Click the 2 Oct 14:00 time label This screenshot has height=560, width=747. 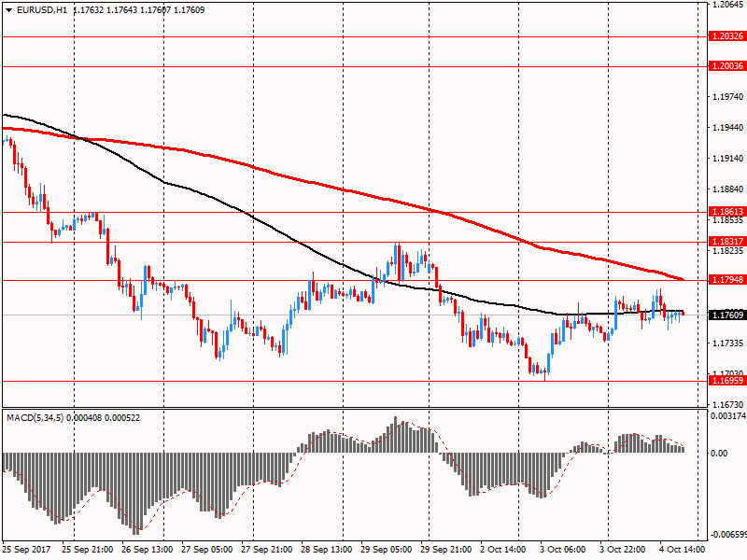click(x=502, y=550)
